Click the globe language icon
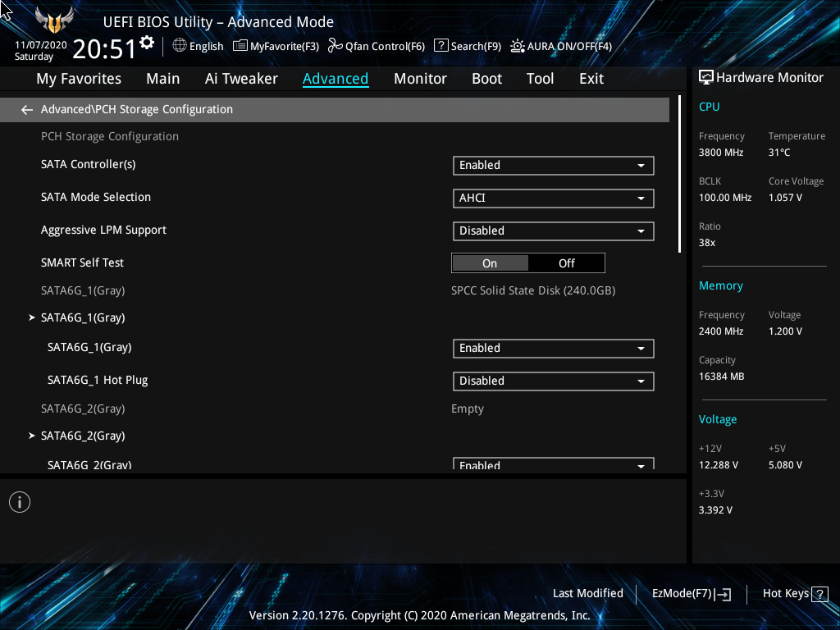 pyautogui.click(x=180, y=46)
